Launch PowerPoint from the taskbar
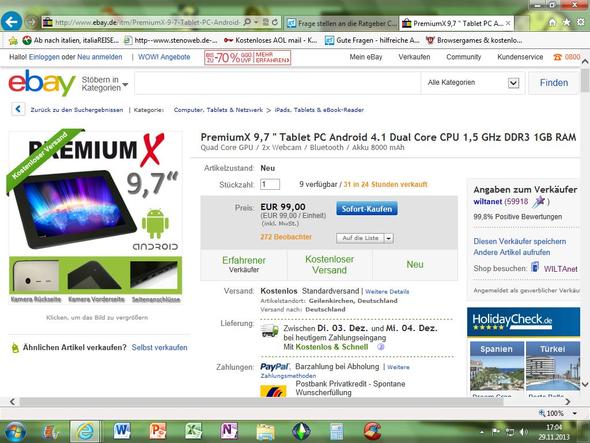Image resolution: width=590 pixels, height=443 pixels. pos(157,431)
